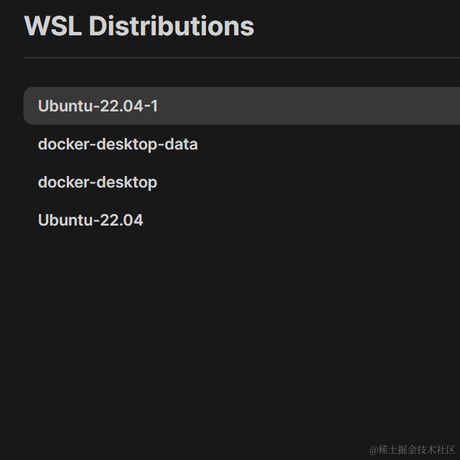
Task: Open the docker-desktop list entry
Action: [242, 182]
